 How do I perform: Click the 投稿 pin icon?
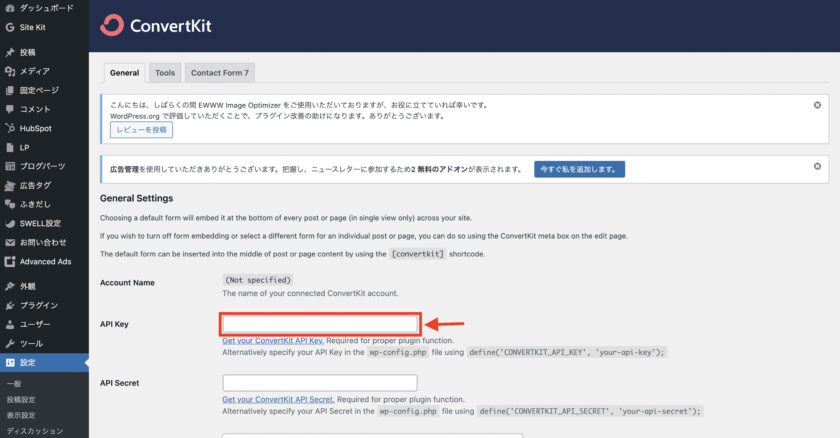click(x=10, y=52)
